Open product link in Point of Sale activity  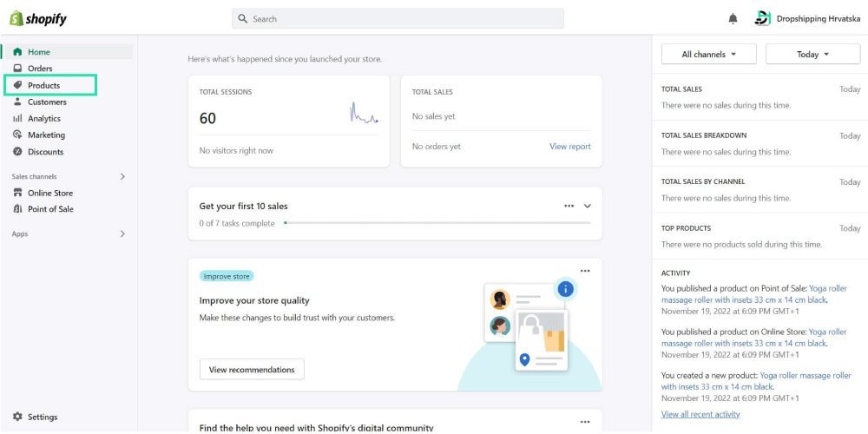pos(754,294)
